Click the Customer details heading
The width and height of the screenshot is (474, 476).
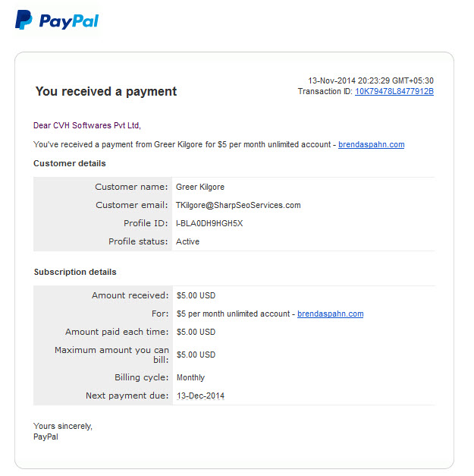click(x=70, y=163)
